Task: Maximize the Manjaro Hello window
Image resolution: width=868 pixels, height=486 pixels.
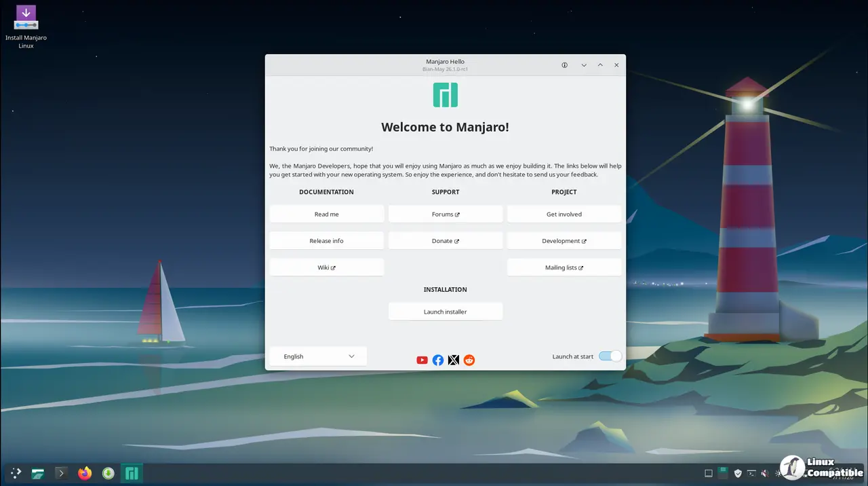Action: [x=600, y=65]
